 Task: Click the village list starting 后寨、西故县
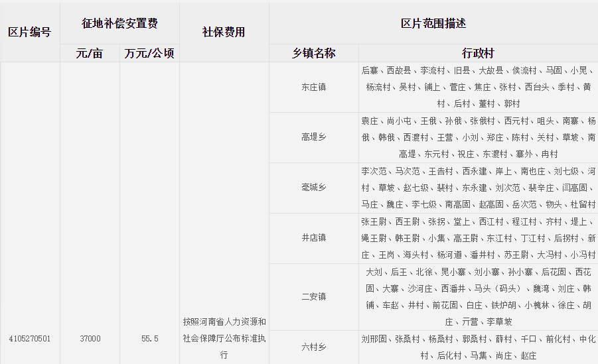point(479,88)
